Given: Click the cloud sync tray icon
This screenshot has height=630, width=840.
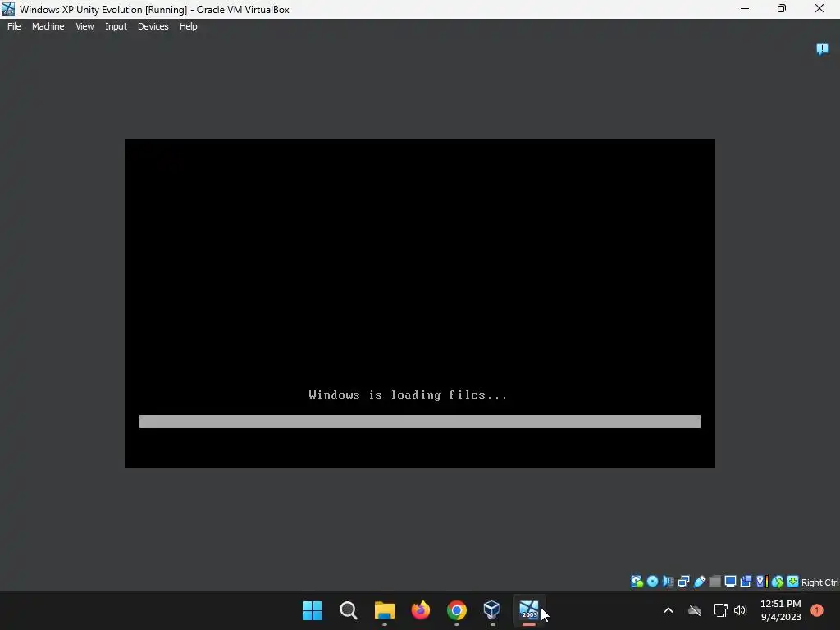Looking at the screenshot, I should 695,610.
